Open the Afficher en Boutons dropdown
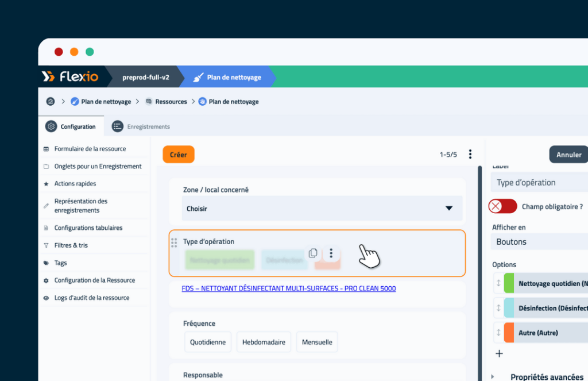588x381 pixels. tap(540, 242)
